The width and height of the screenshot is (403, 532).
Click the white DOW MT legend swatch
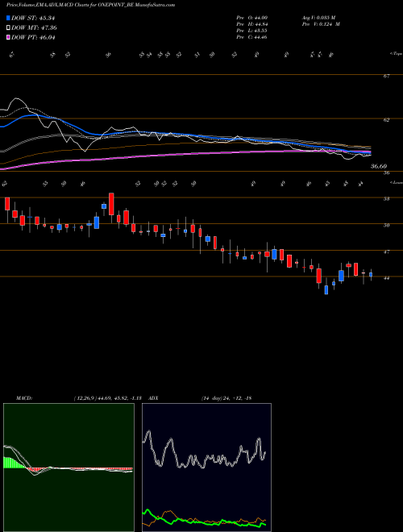[8, 28]
